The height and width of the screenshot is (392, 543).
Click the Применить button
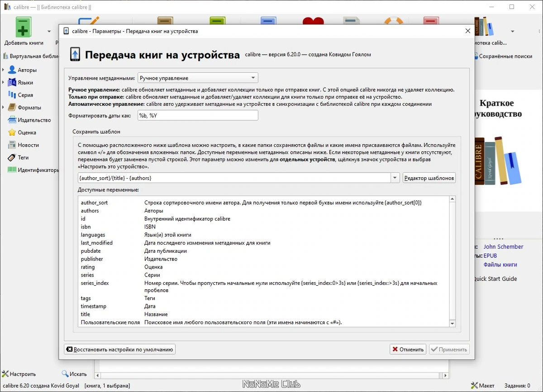coord(449,349)
